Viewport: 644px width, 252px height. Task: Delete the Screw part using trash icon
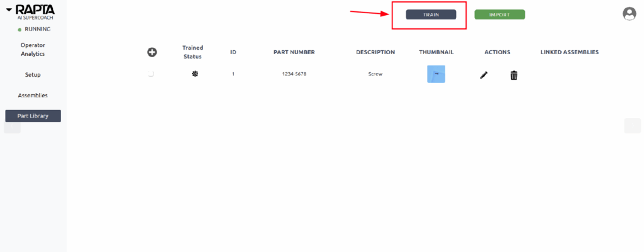[x=514, y=75]
